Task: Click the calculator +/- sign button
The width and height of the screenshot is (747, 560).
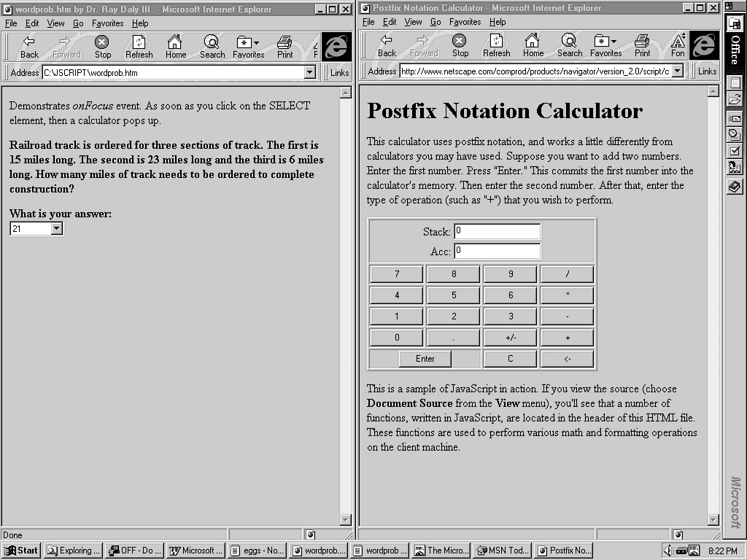Action: [510, 338]
